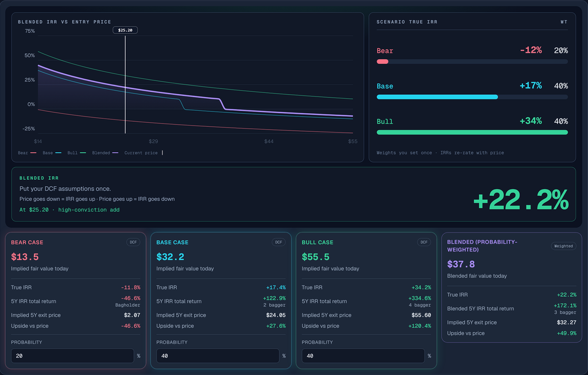Click the Bull legend entry under chart

tap(76, 153)
